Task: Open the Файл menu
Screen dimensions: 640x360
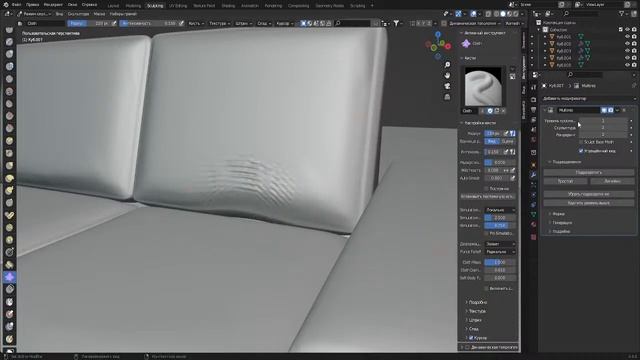Action: click(x=16, y=5)
